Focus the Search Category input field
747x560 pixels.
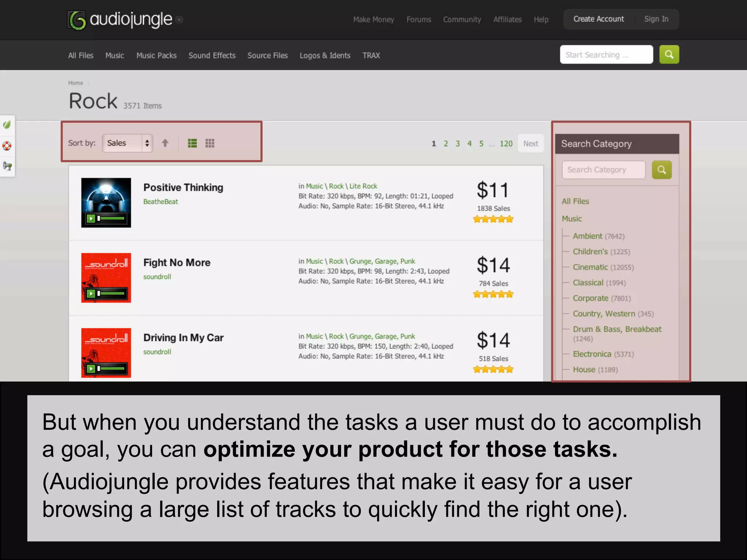pos(604,170)
